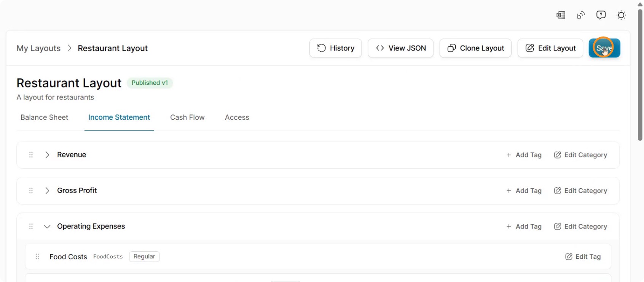Toggle light/dark theme sun icon
The image size is (644, 282).
[x=621, y=15]
